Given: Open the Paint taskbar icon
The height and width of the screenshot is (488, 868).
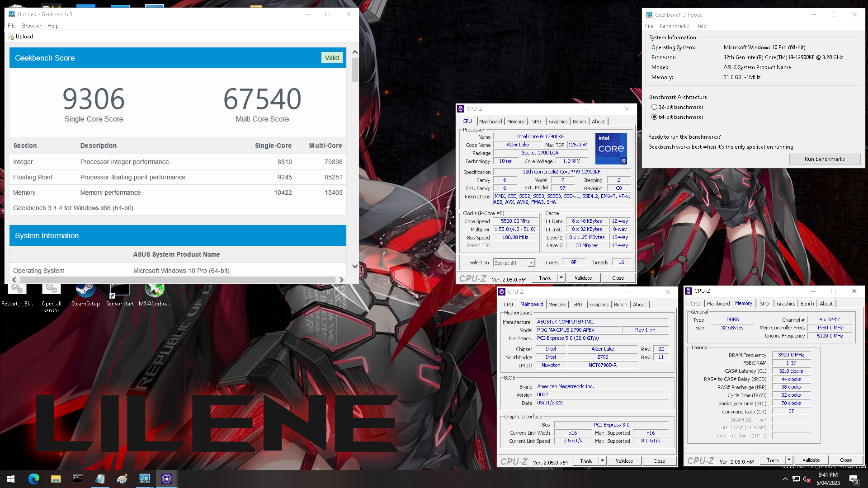Looking at the screenshot, I should tap(122, 479).
